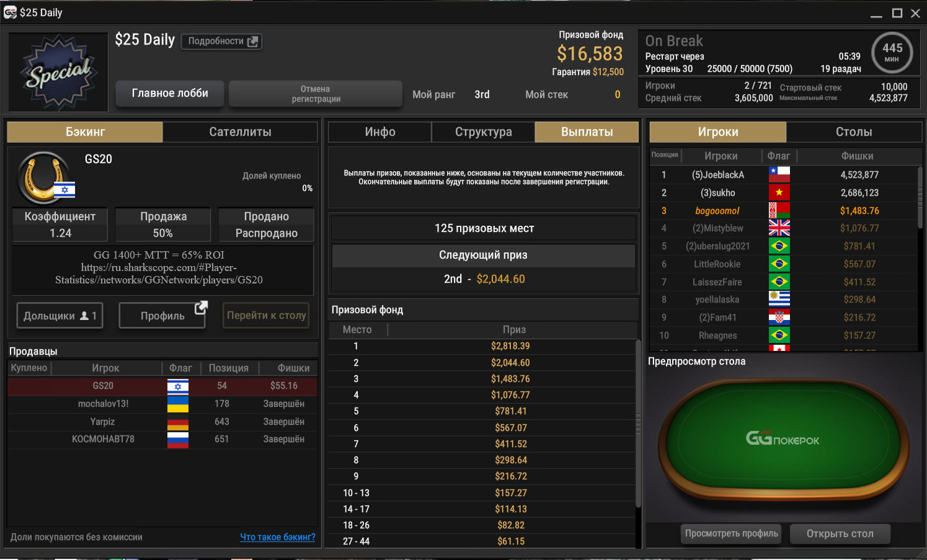Open the Что такое бэкинг? link
Screen dimensions: 927x560
coord(278,537)
